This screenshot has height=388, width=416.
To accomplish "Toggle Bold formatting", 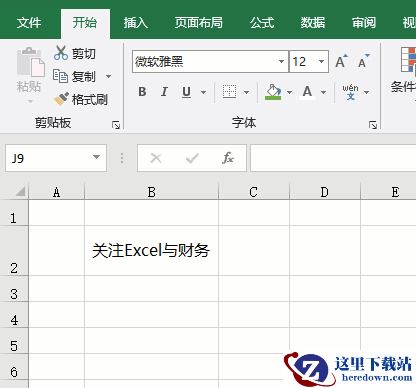I will coord(142,92).
